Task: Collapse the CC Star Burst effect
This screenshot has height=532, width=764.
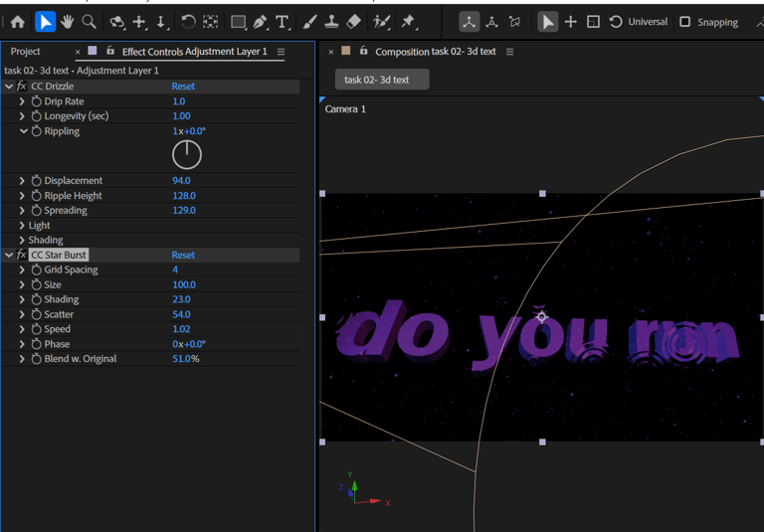Action: click(9, 256)
